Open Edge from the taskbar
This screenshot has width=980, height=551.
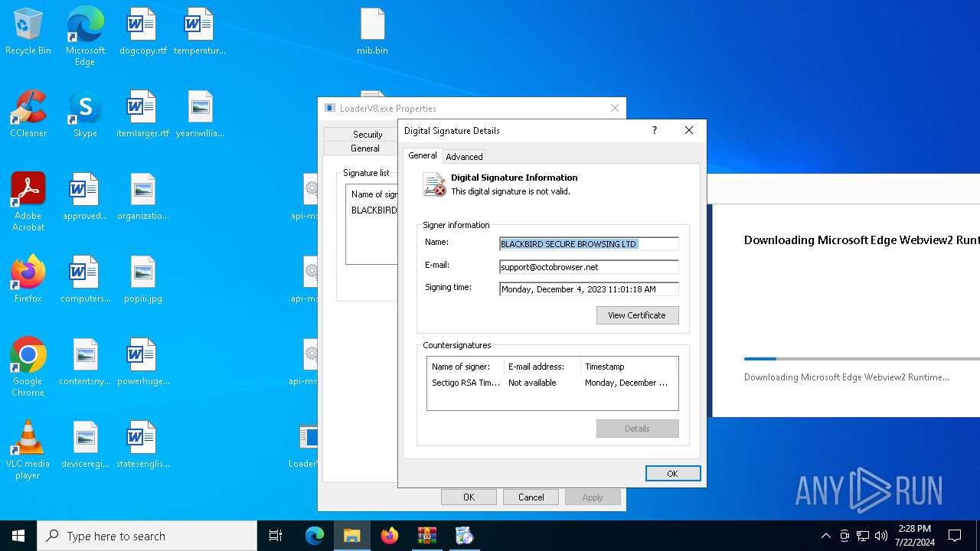pos(315,536)
